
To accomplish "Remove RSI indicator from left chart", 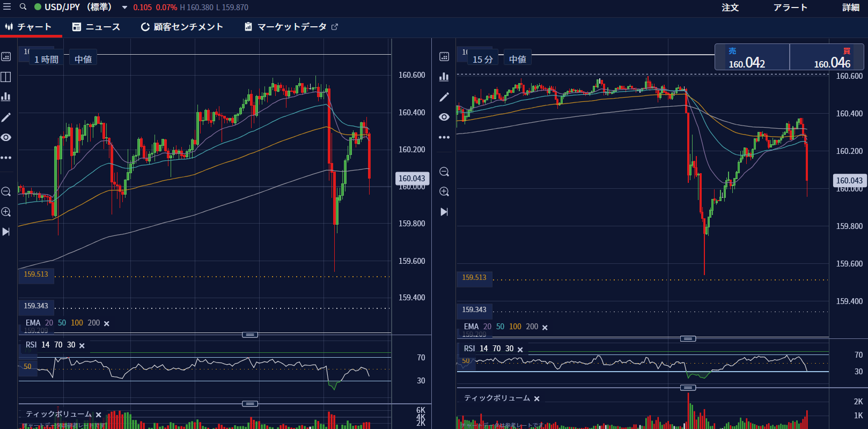I will coord(82,345).
